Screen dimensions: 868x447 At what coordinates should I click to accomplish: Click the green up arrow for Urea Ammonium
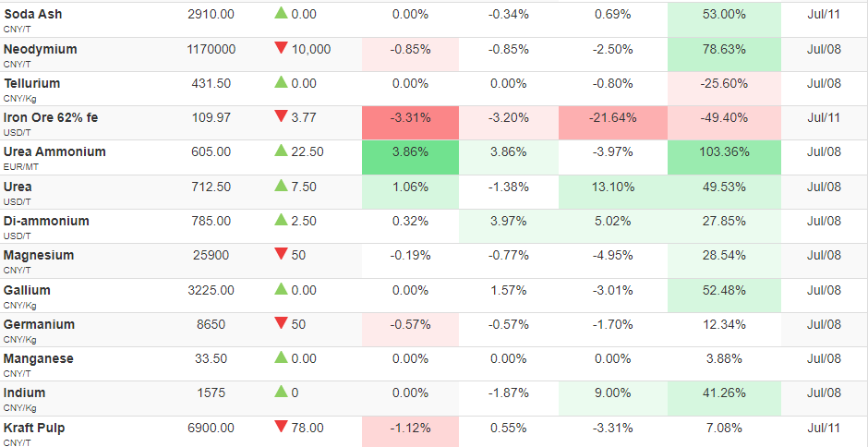click(x=282, y=151)
